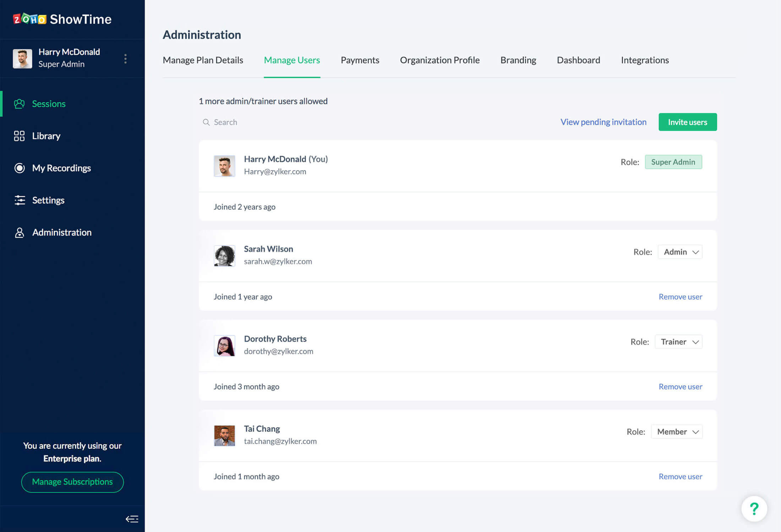Open the Integrations tab

coord(645,60)
